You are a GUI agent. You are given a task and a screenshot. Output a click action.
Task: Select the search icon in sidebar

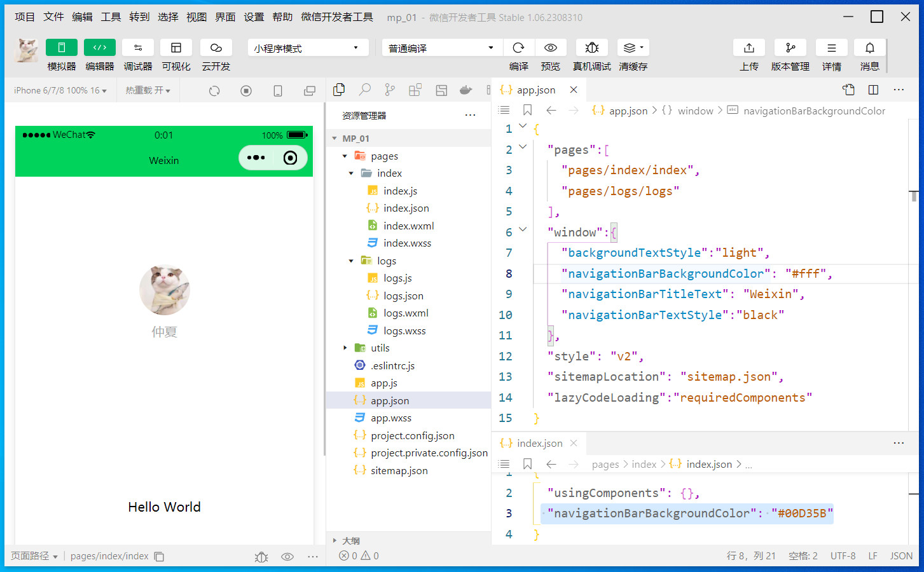(x=365, y=90)
